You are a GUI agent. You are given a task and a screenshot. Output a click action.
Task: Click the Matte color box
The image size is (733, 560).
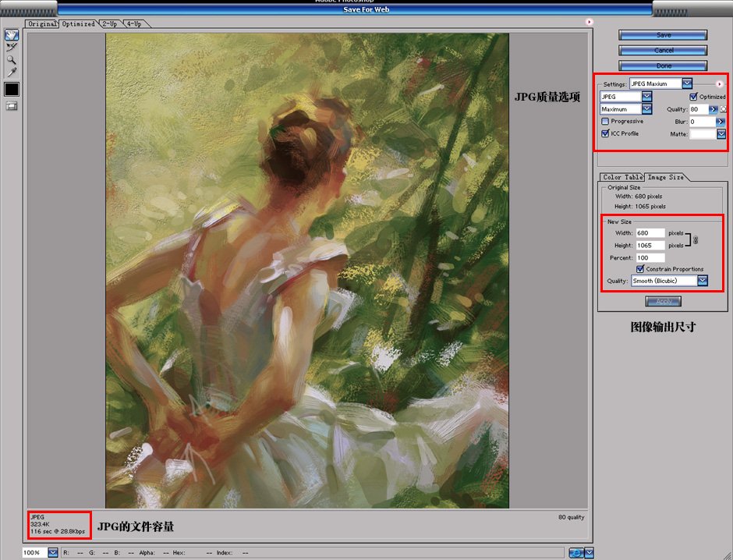click(703, 134)
